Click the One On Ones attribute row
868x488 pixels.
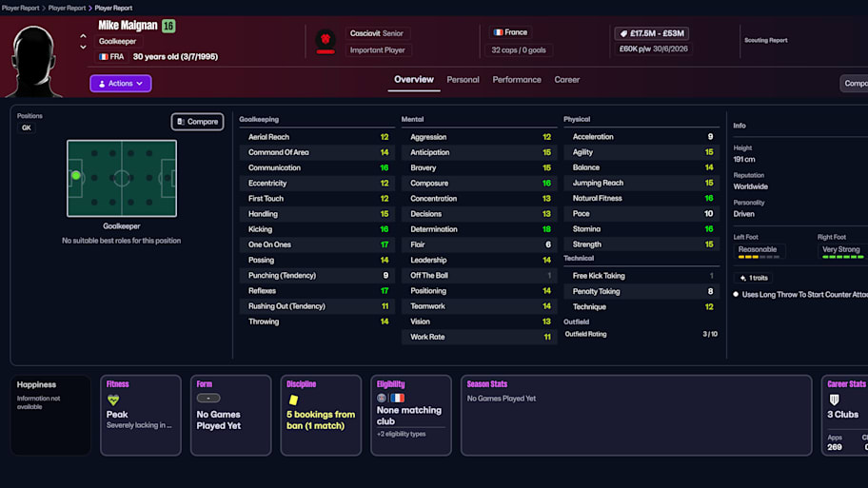[x=317, y=244]
